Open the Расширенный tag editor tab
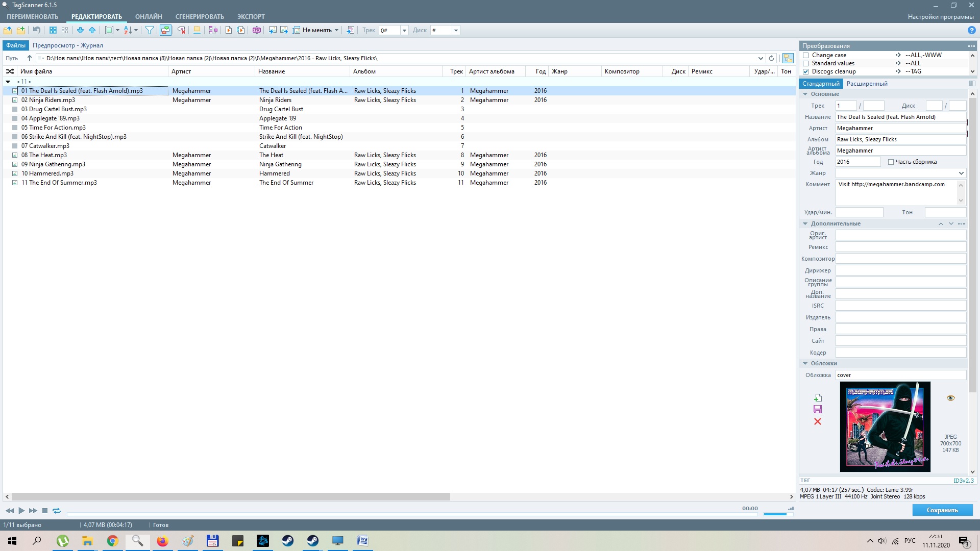The width and height of the screenshot is (980, 551). [x=867, y=84]
